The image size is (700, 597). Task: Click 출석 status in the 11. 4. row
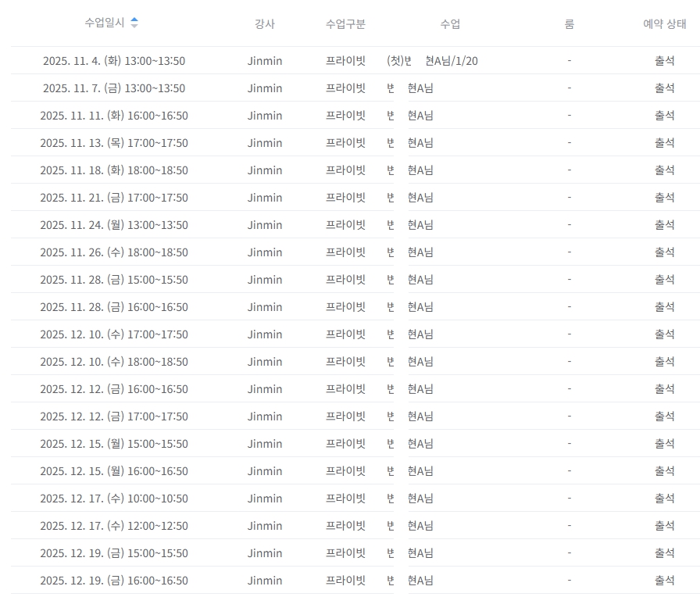coord(664,61)
